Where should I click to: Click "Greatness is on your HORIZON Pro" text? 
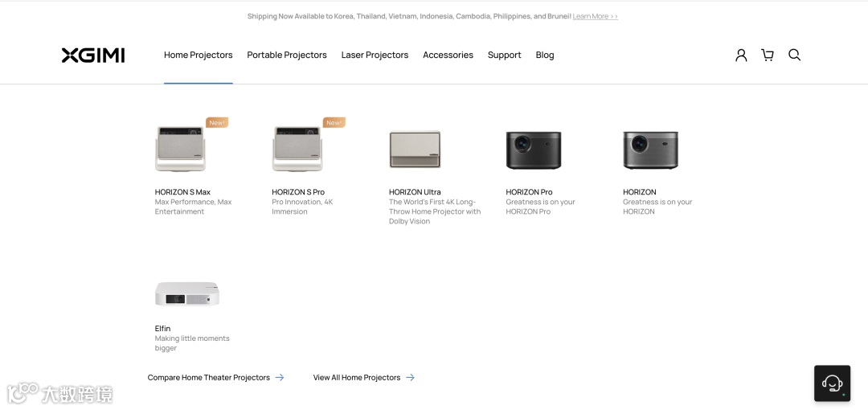pyautogui.click(x=540, y=207)
